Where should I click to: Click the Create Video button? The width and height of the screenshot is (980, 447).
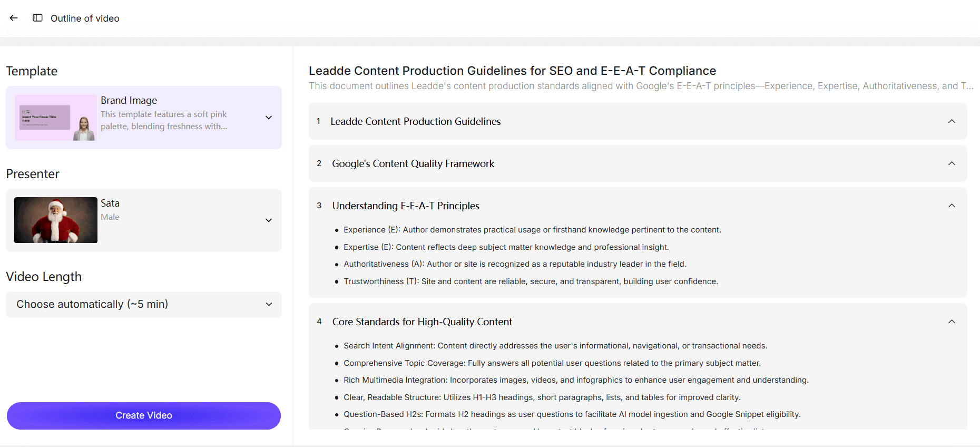(x=143, y=415)
